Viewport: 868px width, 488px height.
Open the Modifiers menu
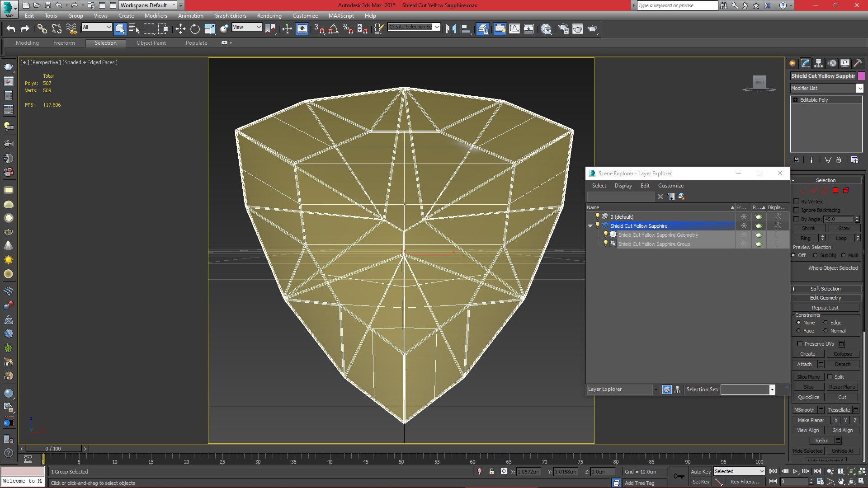[x=156, y=15]
